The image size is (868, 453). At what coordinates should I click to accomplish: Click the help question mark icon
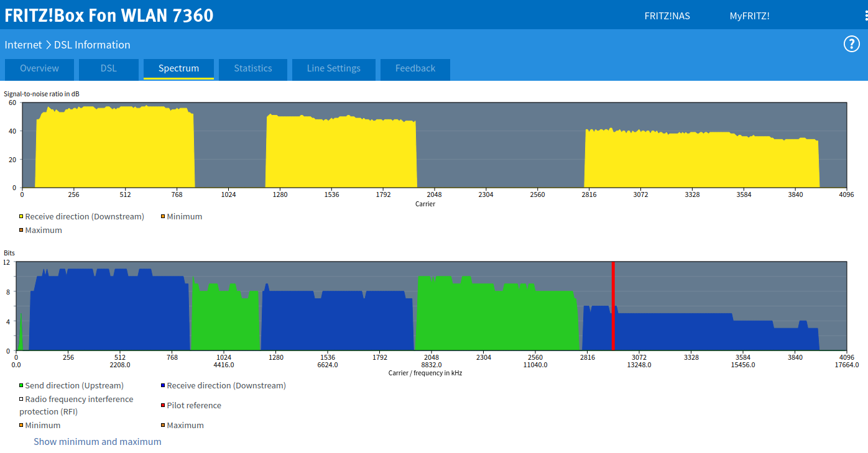pyautogui.click(x=851, y=44)
